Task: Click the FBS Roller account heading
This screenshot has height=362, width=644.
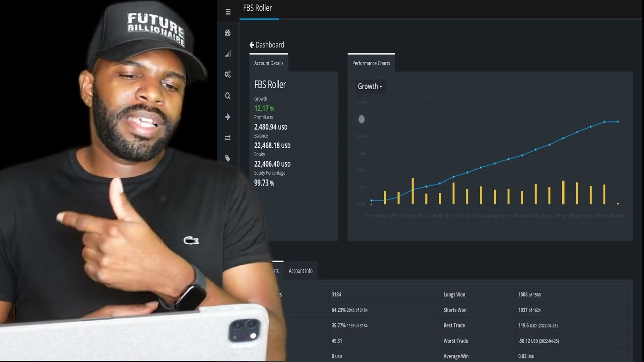Action: (270, 85)
